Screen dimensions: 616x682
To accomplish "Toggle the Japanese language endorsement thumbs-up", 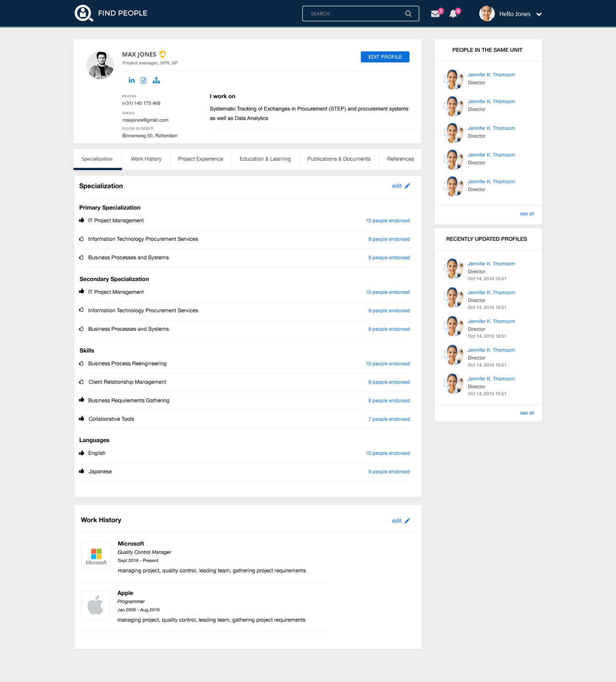I will [82, 471].
